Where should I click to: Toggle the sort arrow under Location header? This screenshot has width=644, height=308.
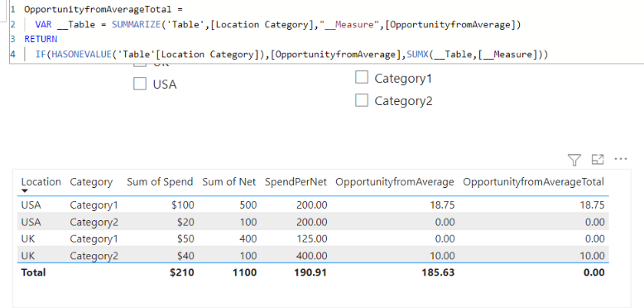[25, 191]
